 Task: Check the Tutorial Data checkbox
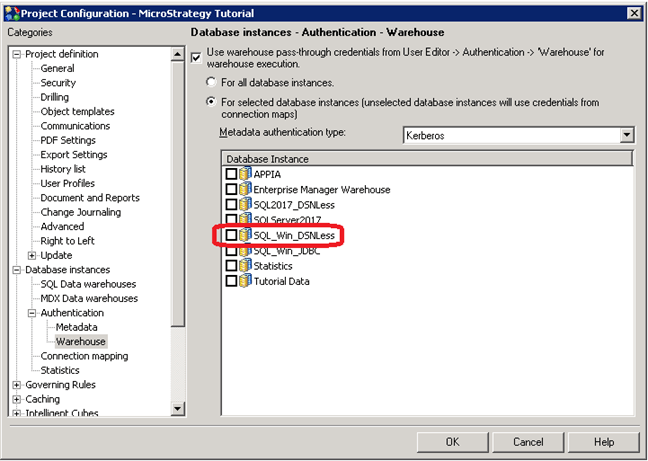coord(231,281)
